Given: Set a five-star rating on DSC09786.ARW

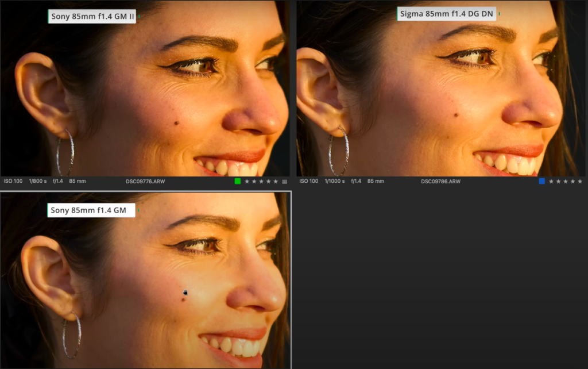Looking at the screenshot, I should (x=580, y=181).
